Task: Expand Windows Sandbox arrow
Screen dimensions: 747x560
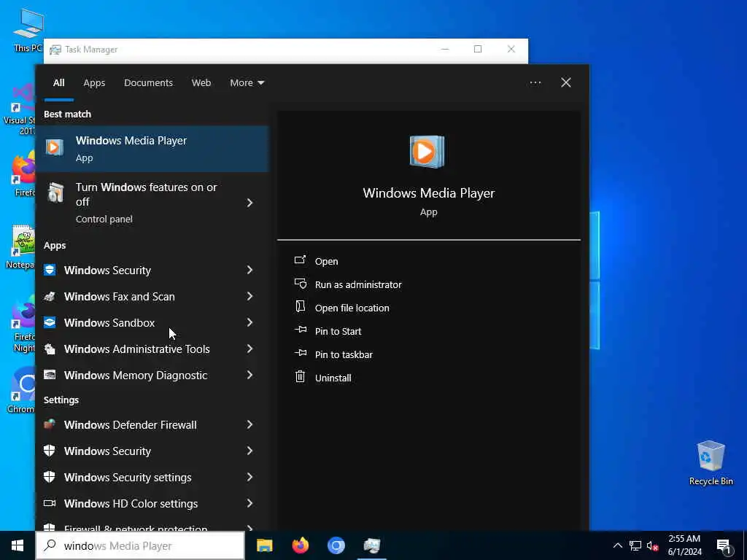Action: tap(249, 322)
